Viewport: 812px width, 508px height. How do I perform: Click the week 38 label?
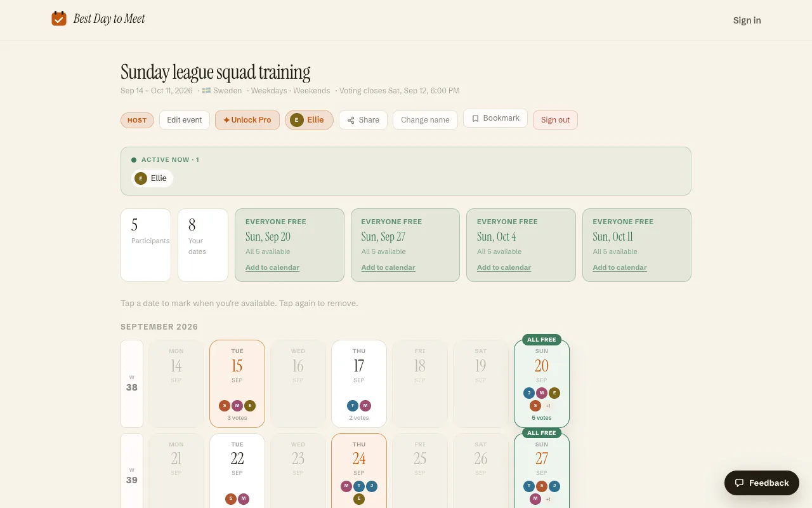pos(132,384)
